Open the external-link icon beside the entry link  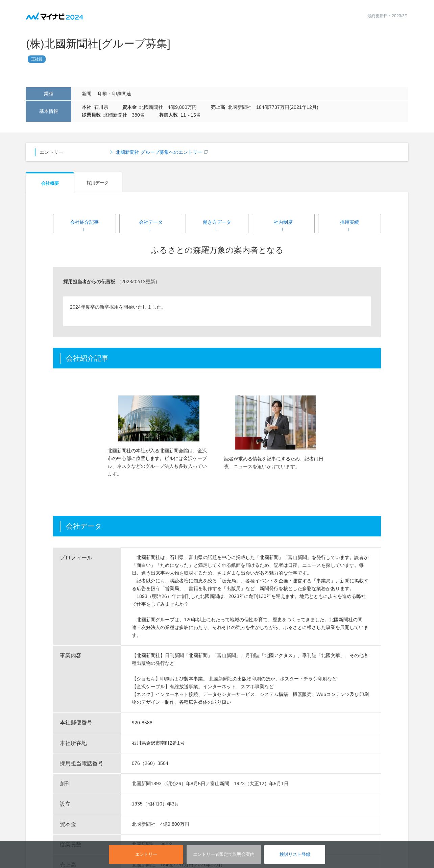pyautogui.click(x=206, y=152)
